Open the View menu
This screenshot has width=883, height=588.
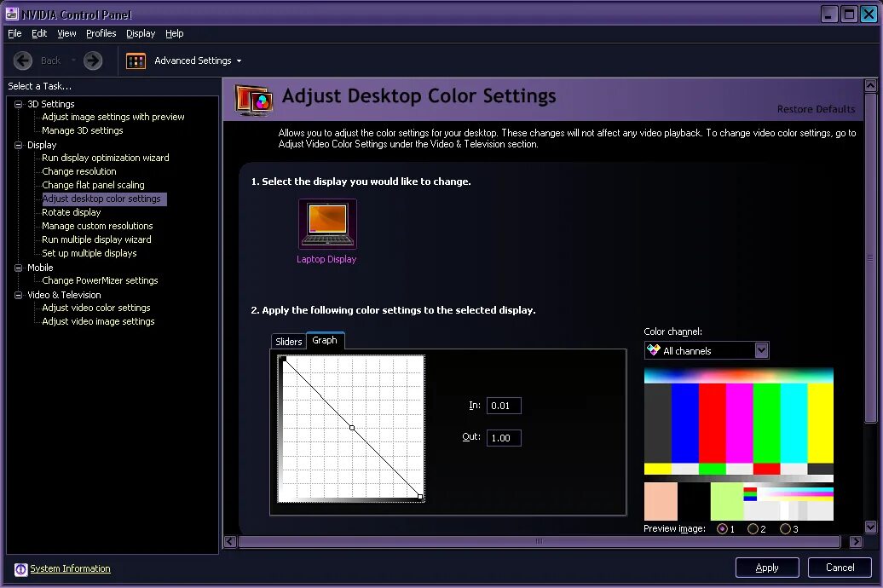pos(66,33)
